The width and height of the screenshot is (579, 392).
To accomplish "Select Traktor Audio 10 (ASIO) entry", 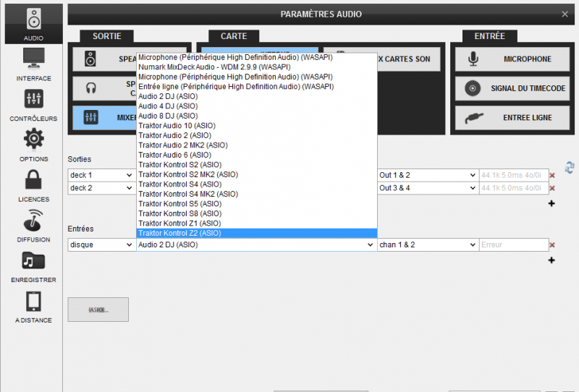I will [257, 126].
